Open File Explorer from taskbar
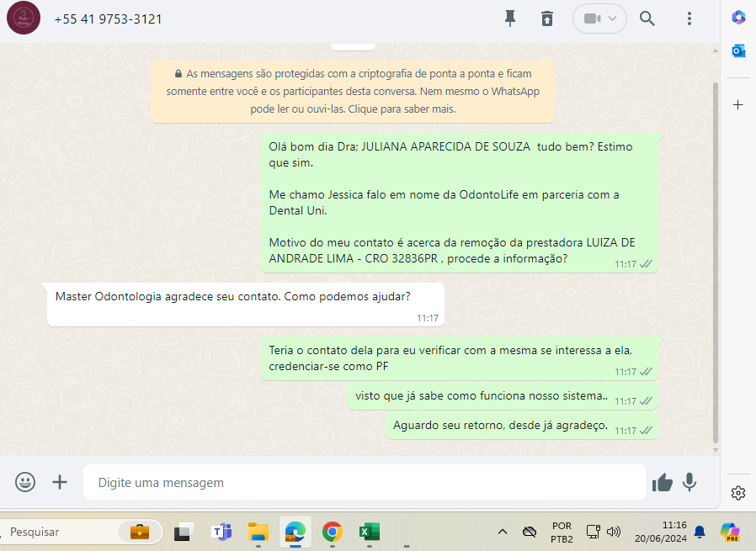756x551 pixels. (258, 532)
